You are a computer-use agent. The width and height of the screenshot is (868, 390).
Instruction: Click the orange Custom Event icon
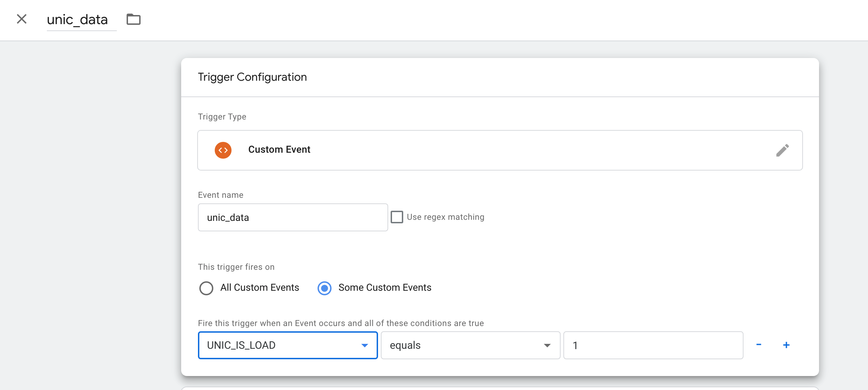(223, 150)
